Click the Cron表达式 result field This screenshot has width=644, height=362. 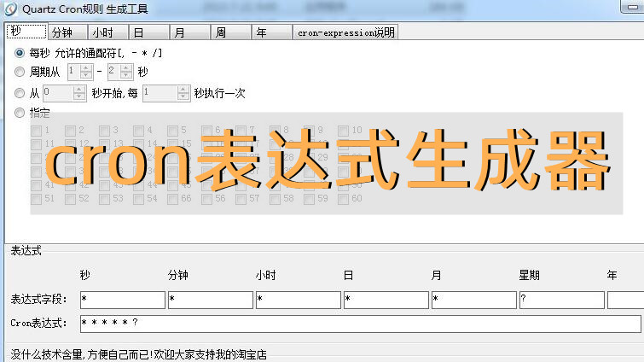[x=361, y=324]
